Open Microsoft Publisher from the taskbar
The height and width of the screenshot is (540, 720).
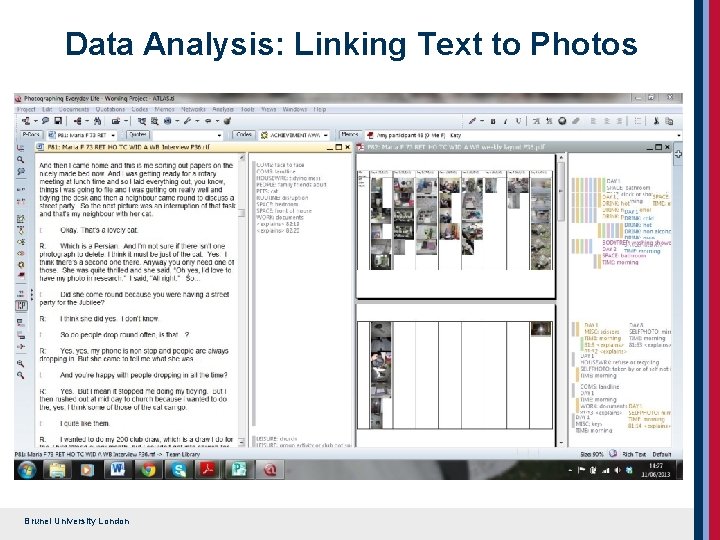(x=239, y=470)
